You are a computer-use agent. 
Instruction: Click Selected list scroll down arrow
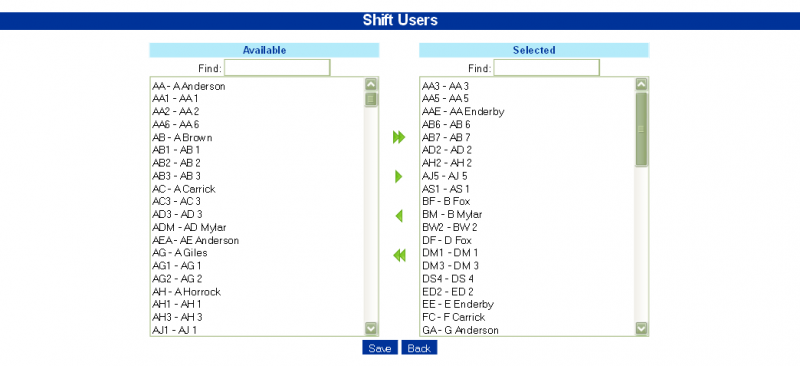point(641,329)
